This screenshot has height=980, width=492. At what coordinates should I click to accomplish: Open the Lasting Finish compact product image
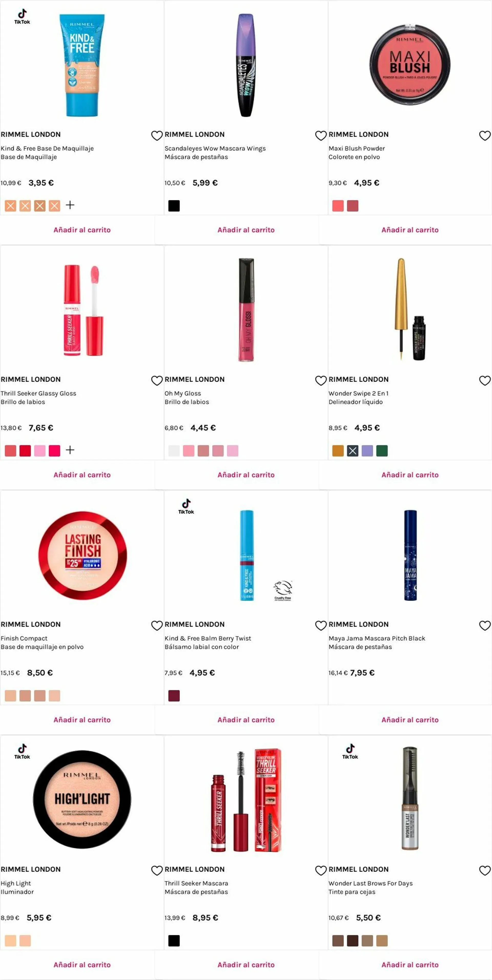[x=83, y=555]
